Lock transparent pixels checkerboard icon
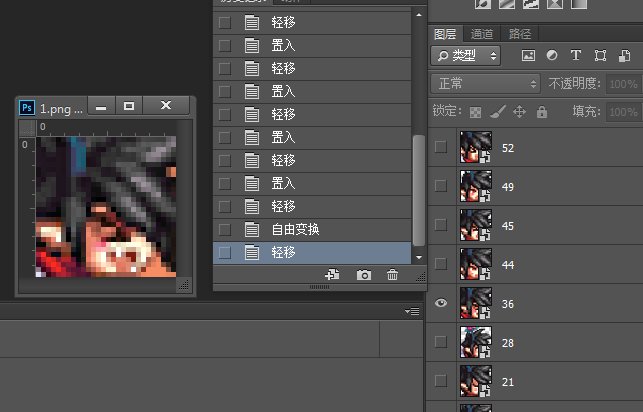The height and width of the screenshot is (412, 643). [475, 112]
